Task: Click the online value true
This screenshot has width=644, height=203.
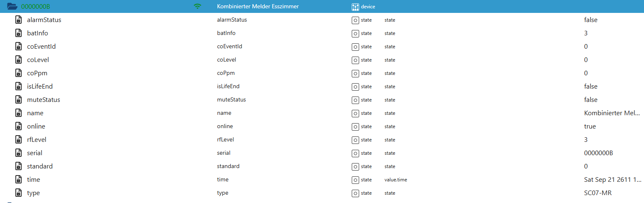Action: pyautogui.click(x=590, y=126)
